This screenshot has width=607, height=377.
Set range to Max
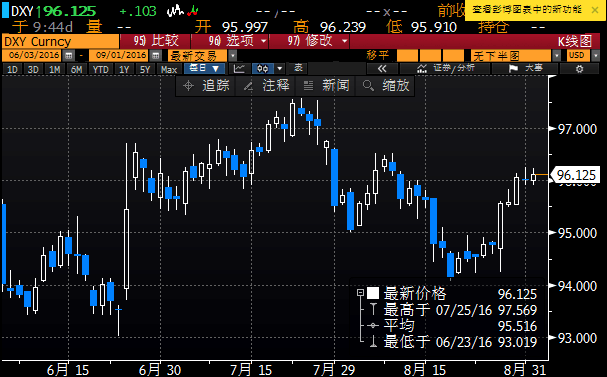[x=169, y=70]
